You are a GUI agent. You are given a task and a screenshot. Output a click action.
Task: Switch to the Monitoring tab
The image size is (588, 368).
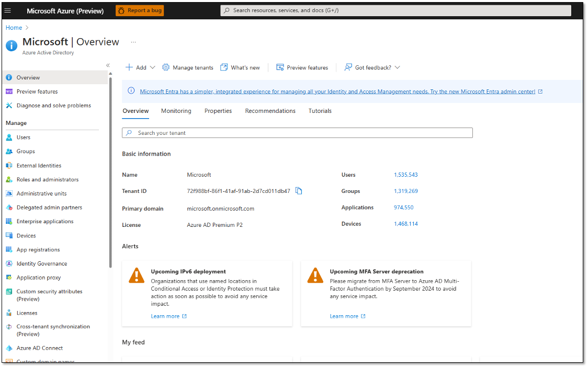[176, 111]
